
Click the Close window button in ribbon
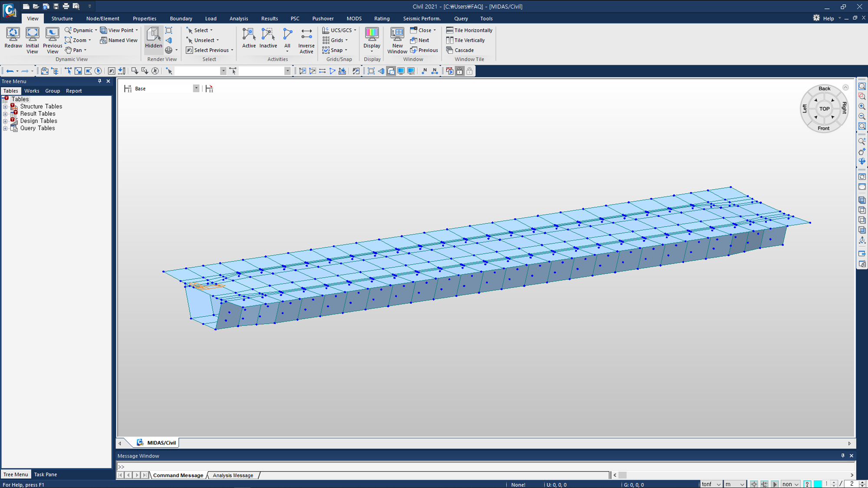tap(423, 30)
